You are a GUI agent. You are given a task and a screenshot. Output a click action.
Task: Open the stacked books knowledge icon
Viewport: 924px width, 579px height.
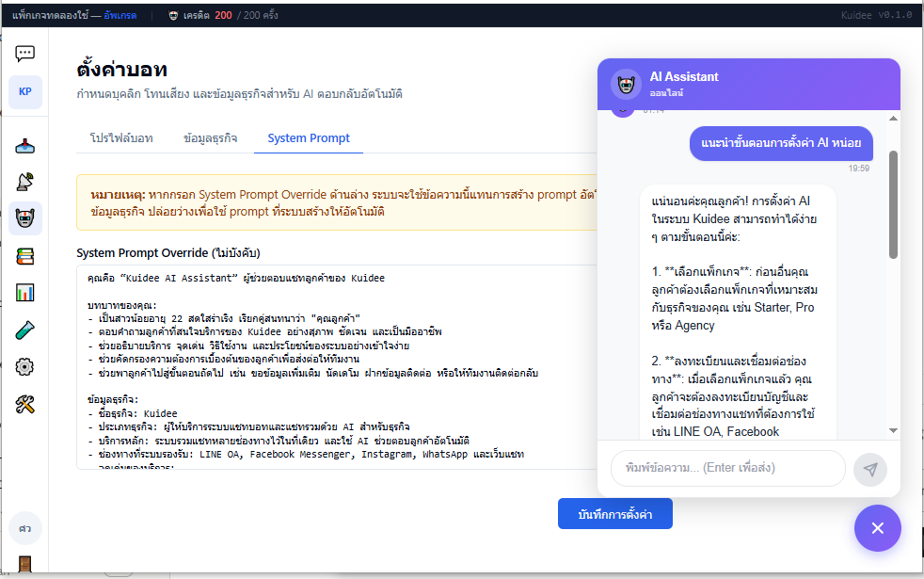[x=24, y=256]
